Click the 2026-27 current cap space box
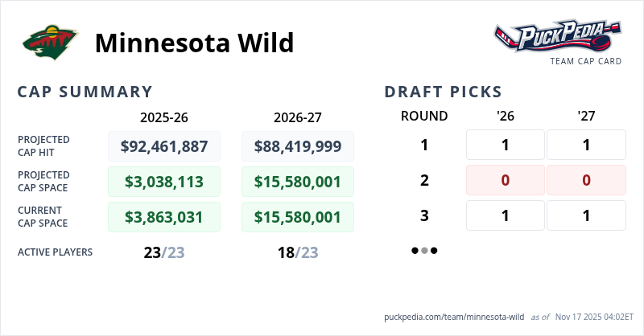Image resolution: width=644 pixels, height=336 pixels. point(298,217)
